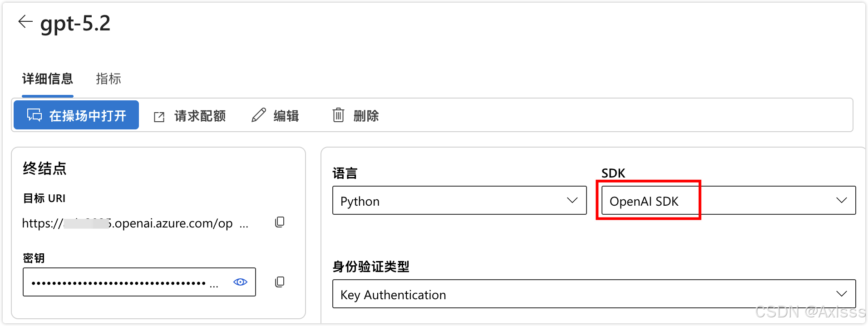This screenshot has height=326, width=868.
Task: Click the 删除 label
Action: pos(366,116)
